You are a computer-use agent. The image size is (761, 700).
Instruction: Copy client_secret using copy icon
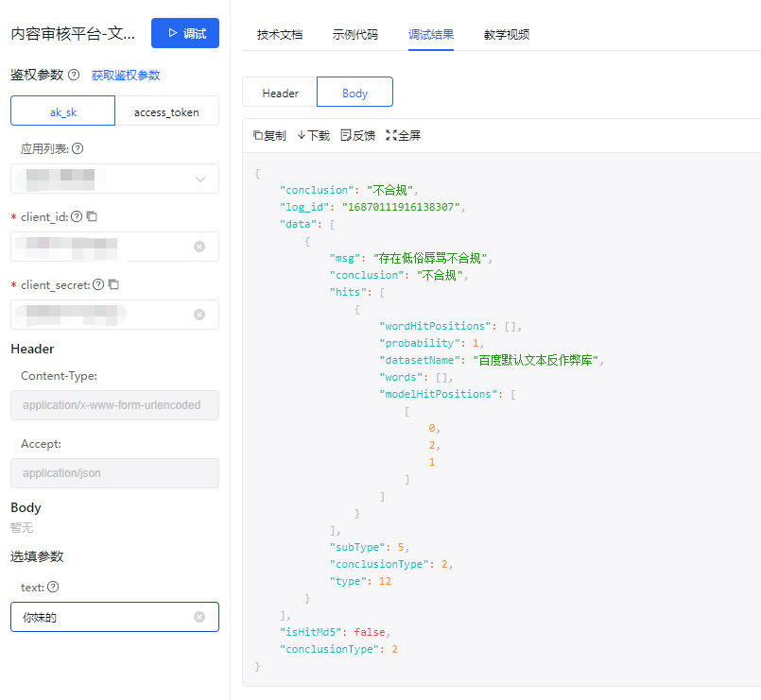tap(113, 284)
